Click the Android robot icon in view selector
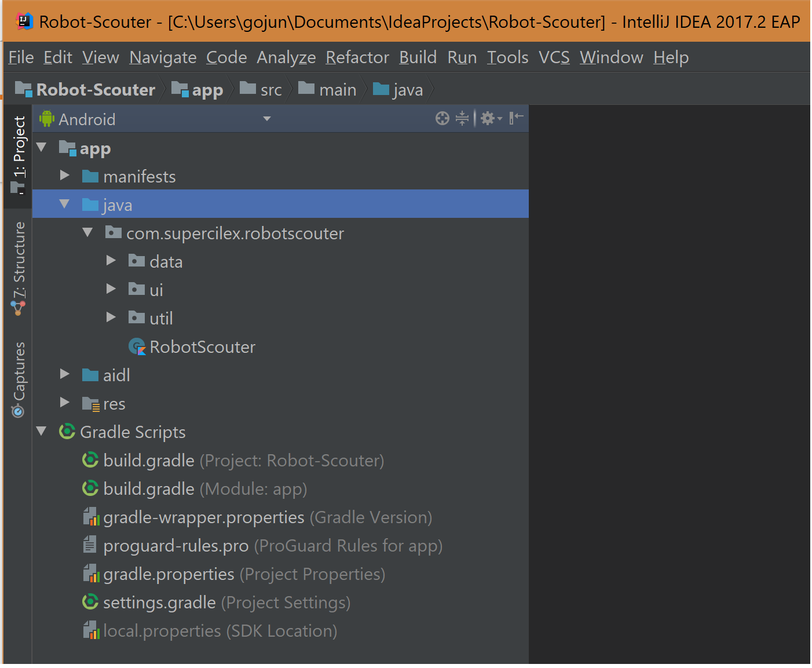Viewport: 812px width, 668px height. pyautogui.click(x=47, y=119)
